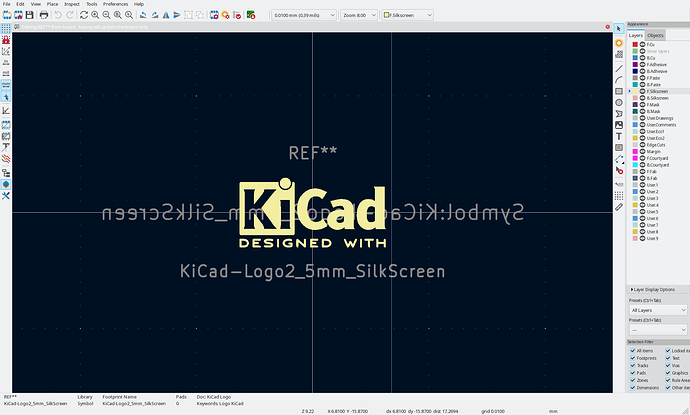690x415 pixels.
Task: Open Footprint Properties toolbar icon
Action: tap(214, 15)
